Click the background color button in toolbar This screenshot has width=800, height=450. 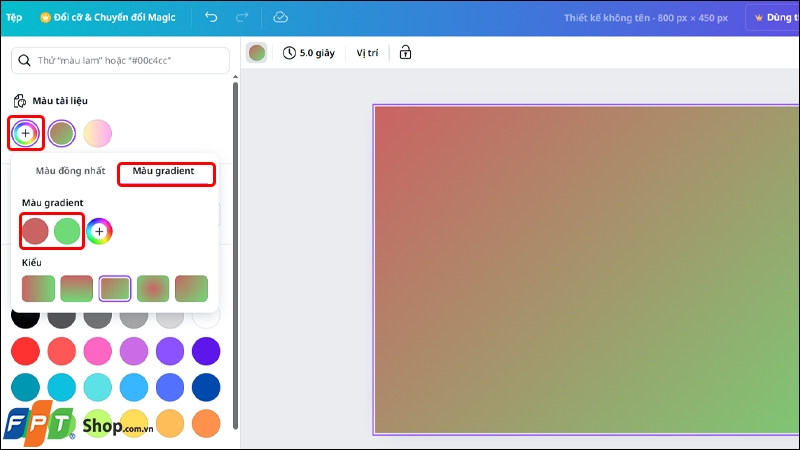(x=257, y=53)
